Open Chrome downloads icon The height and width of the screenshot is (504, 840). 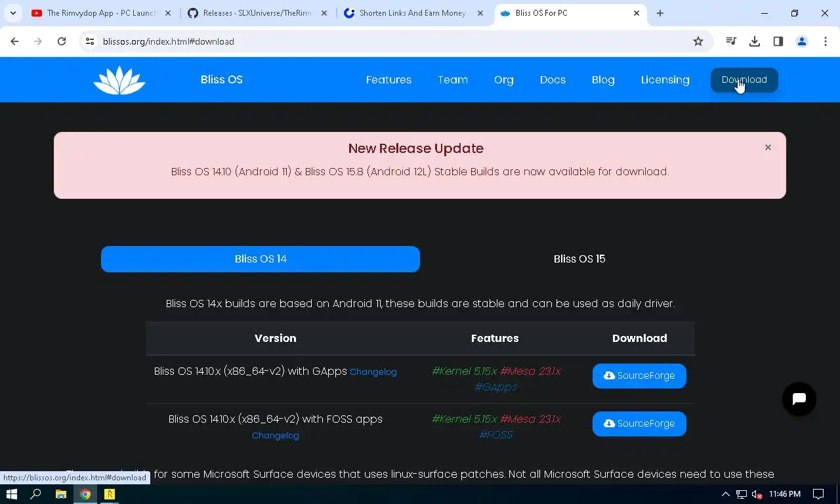click(755, 41)
